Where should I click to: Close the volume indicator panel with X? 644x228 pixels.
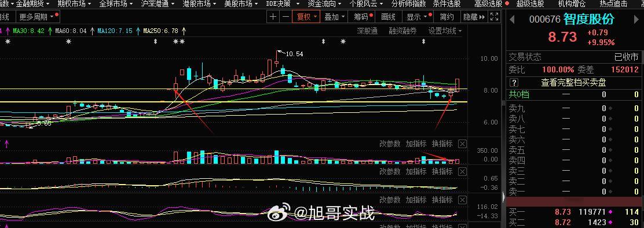pyautogui.click(x=463, y=144)
